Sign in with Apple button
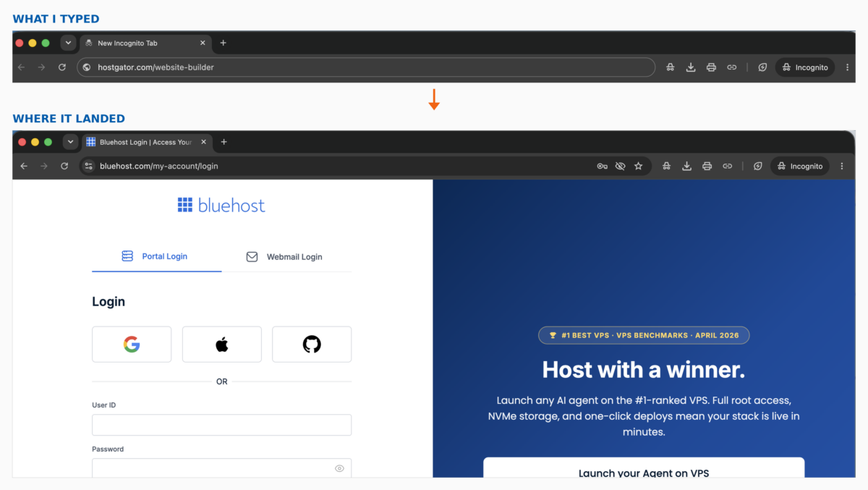This screenshot has width=868, height=490. click(x=221, y=344)
